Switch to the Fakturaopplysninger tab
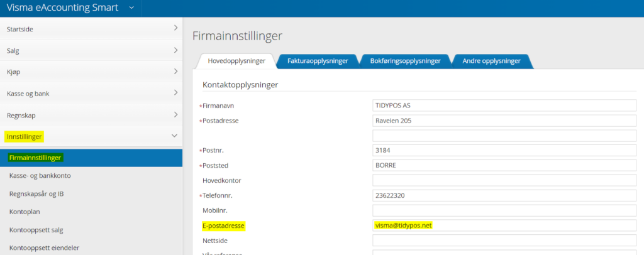Viewport: 644px width, 255px height. click(x=318, y=61)
